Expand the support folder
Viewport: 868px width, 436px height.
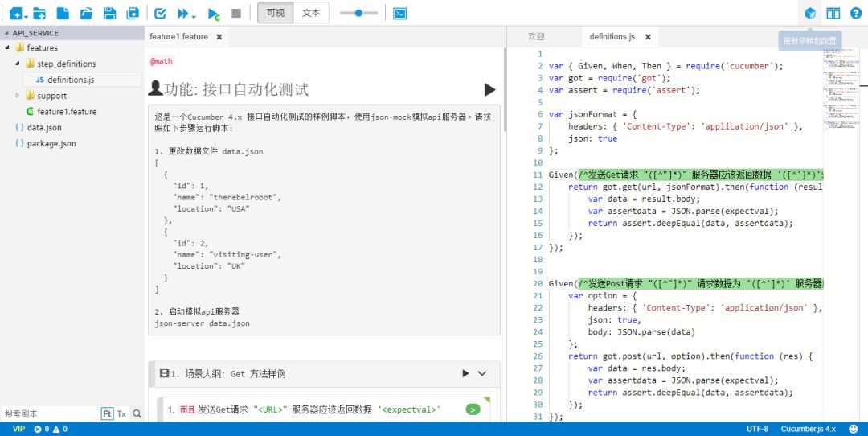coord(18,96)
